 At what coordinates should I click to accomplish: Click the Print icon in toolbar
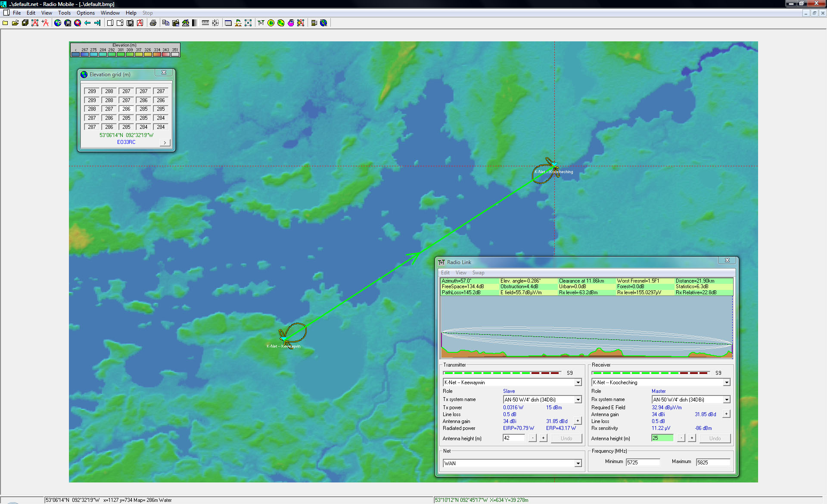click(153, 23)
